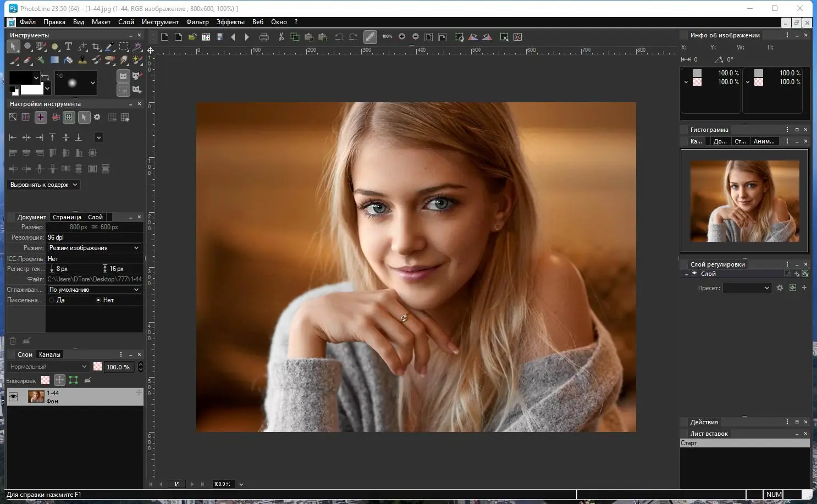Open file using the folder icon

tap(192, 37)
